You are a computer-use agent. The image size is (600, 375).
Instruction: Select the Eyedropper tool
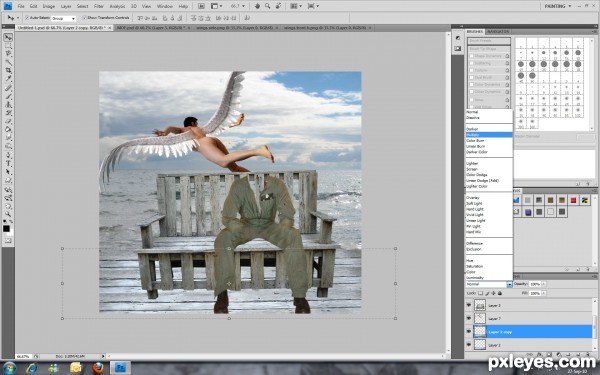click(8, 79)
